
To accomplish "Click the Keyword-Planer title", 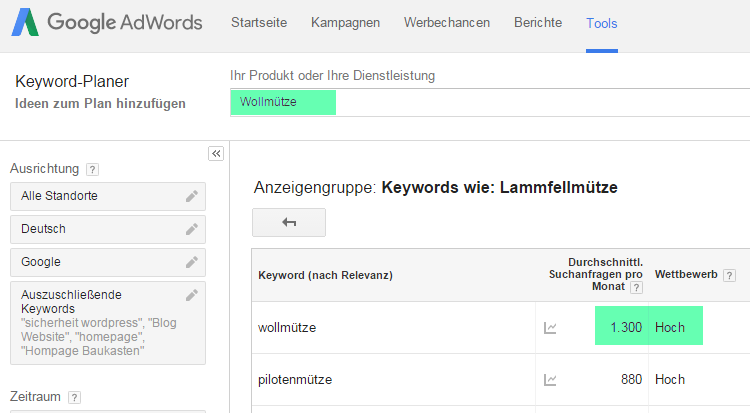I will (72, 82).
